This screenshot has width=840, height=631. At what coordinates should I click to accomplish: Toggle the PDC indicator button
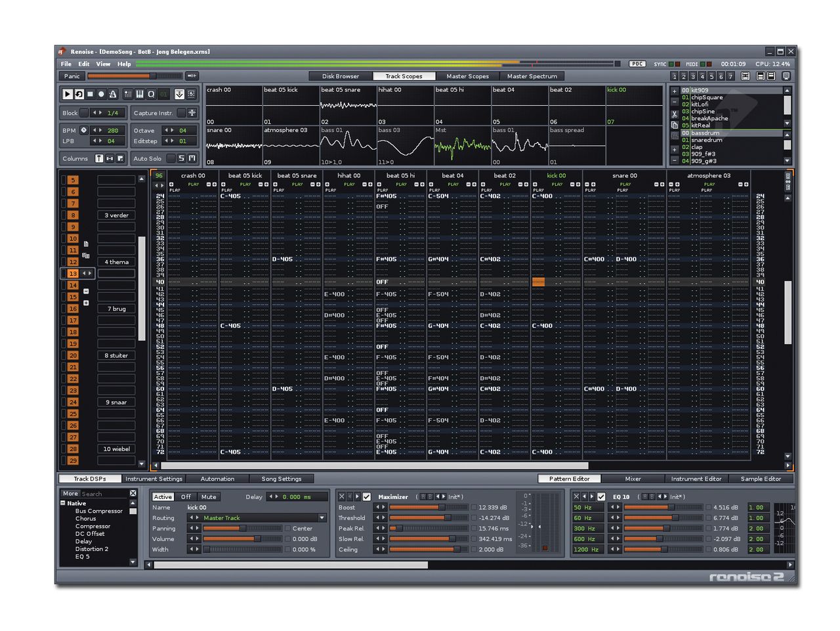click(x=637, y=64)
